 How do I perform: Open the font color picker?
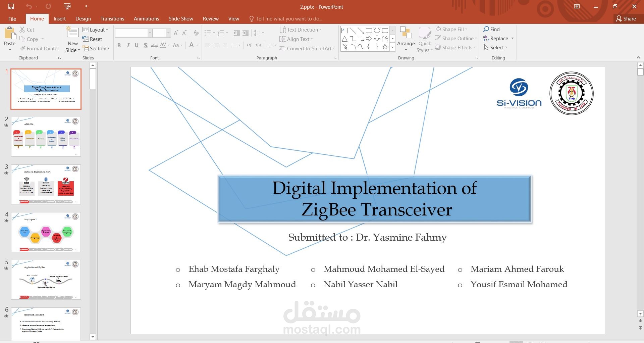(198, 45)
